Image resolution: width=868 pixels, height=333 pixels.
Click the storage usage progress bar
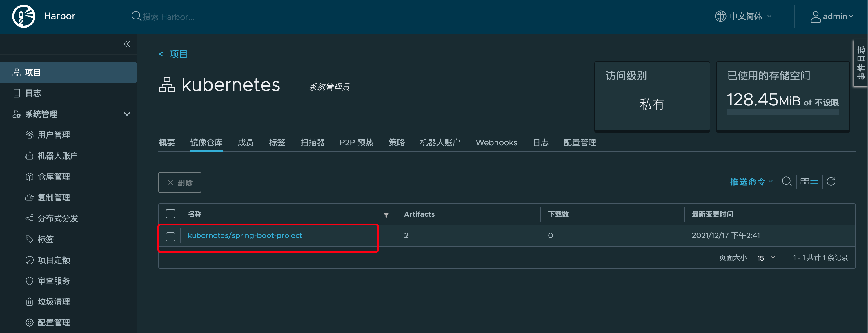(x=783, y=112)
